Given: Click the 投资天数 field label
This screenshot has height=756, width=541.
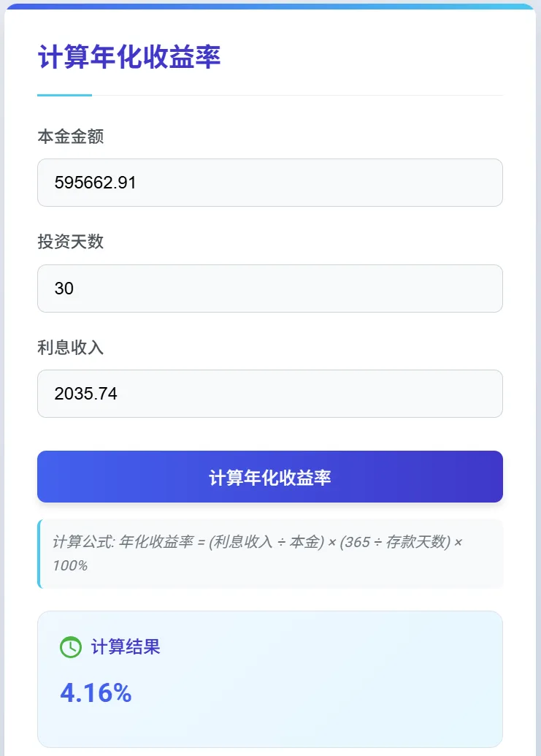Looking at the screenshot, I should click(x=70, y=242).
